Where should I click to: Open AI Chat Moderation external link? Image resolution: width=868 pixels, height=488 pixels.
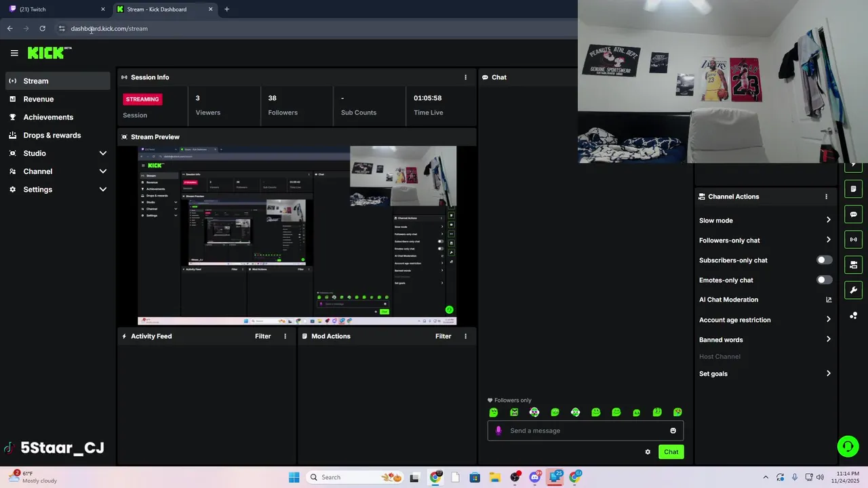pyautogui.click(x=829, y=300)
